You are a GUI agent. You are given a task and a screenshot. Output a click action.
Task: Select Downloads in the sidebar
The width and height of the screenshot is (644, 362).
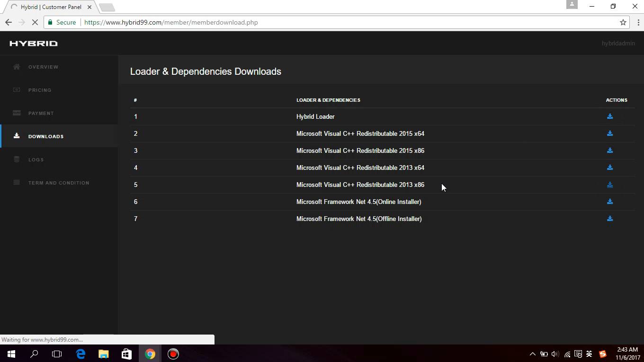coord(59,136)
